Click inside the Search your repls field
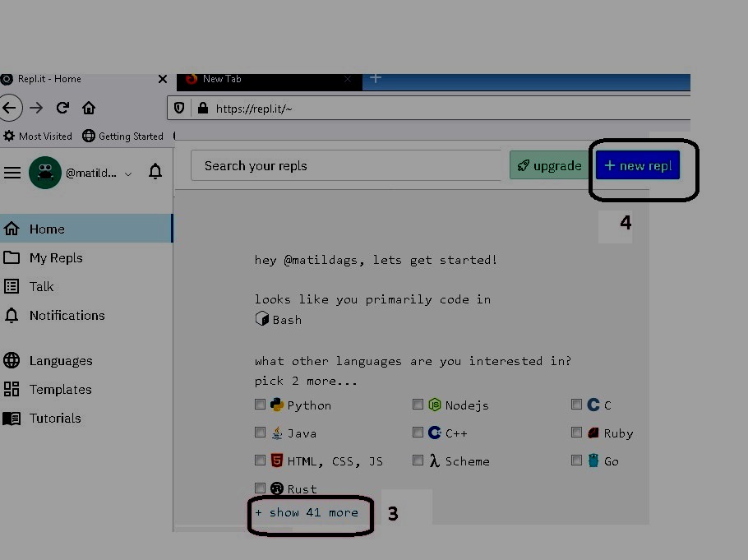This screenshot has width=748, height=560. coord(345,165)
